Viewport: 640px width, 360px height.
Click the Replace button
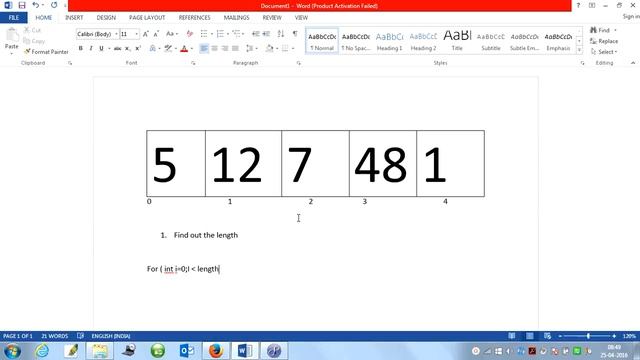[604, 41]
